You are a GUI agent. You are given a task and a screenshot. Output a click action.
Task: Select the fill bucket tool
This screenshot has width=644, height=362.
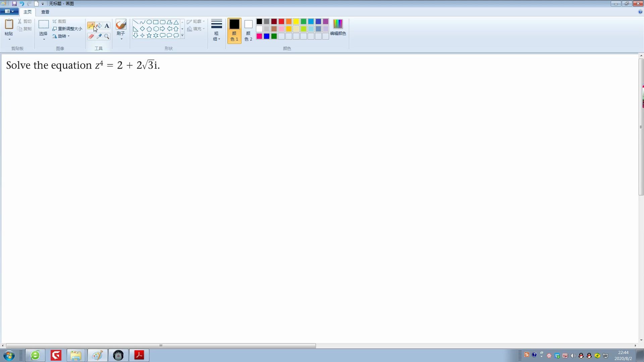point(99,25)
